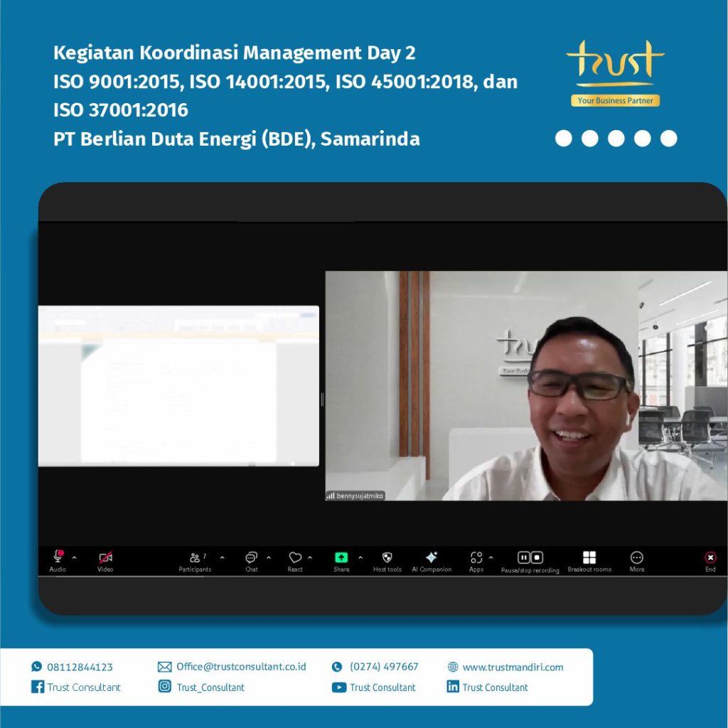Click the red End meeting button
The image size is (728, 728).
click(x=710, y=559)
